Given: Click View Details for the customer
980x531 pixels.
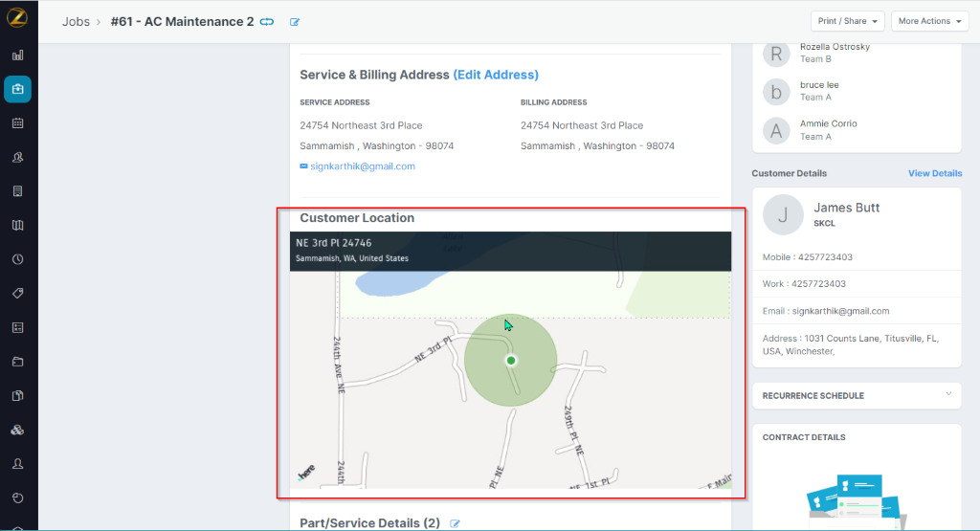Looking at the screenshot, I should point(934,173).
